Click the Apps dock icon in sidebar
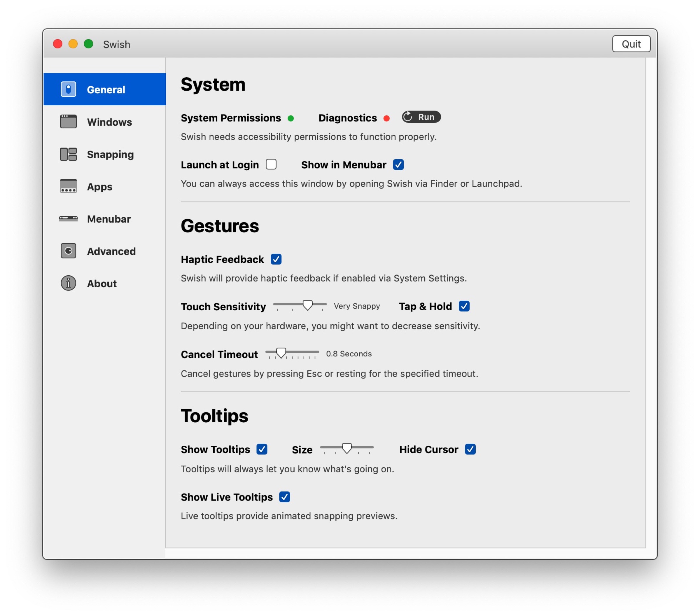This screenshot has height=616, width=700. coord(68,186)
